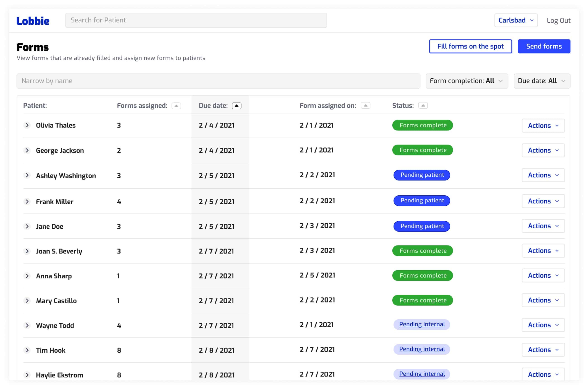Sort by Form assigned on arrow
The height and width of the screenshot is (389, 588).
pyautogui.click(x=365, y=106)
